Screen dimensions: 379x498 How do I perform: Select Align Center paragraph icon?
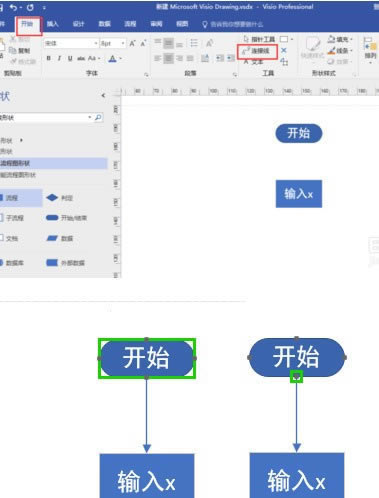point(169,58)
